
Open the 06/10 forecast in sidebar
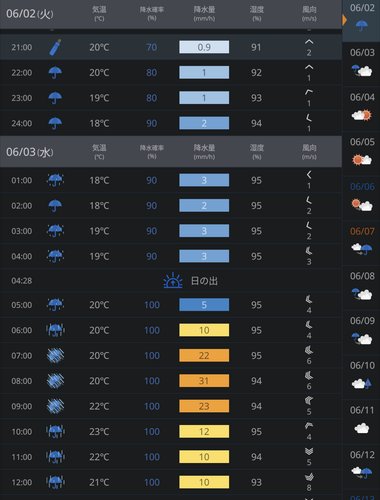coord(362,377)
